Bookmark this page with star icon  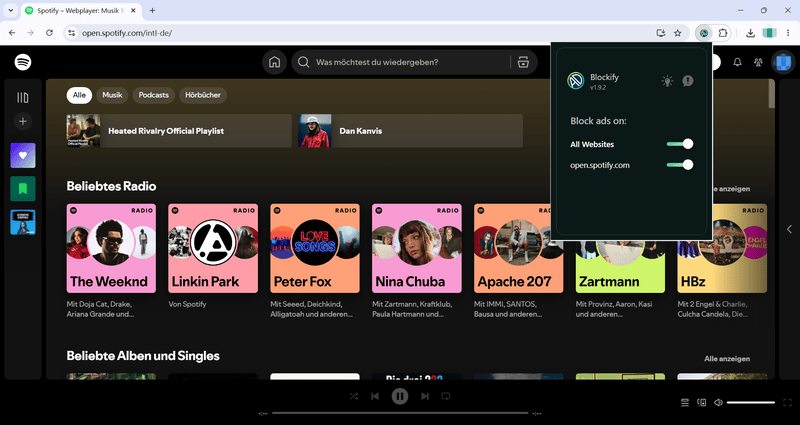click(678, 33)
